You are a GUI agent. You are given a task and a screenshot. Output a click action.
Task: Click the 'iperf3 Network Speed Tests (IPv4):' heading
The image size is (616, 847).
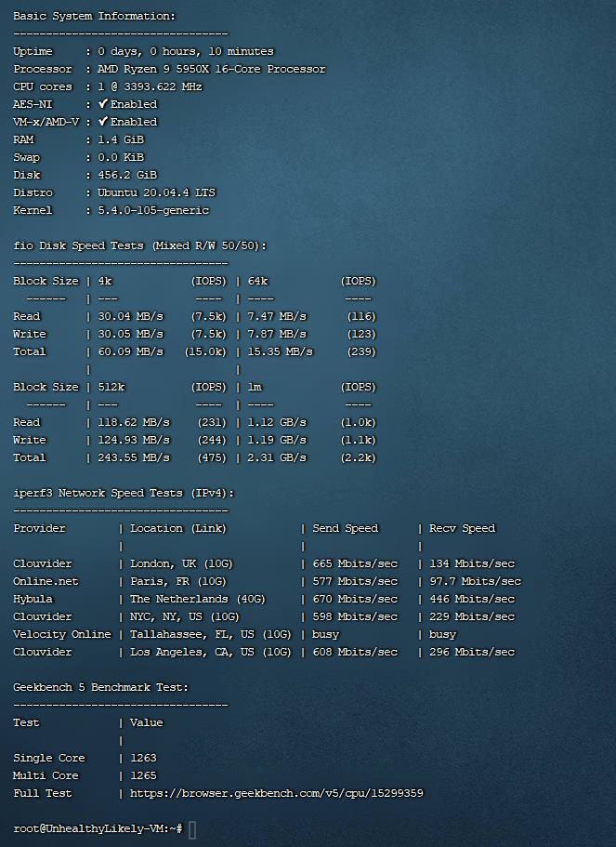pos(124,493)
